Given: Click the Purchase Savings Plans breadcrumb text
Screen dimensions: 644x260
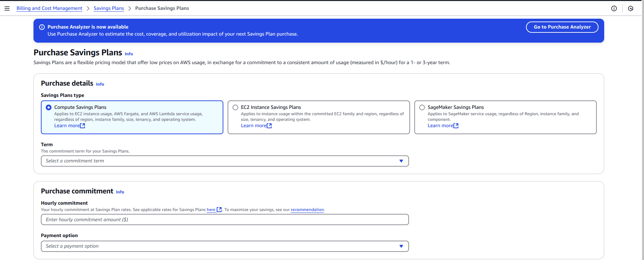Looking at the screenshot, I should tap(162, 8).
